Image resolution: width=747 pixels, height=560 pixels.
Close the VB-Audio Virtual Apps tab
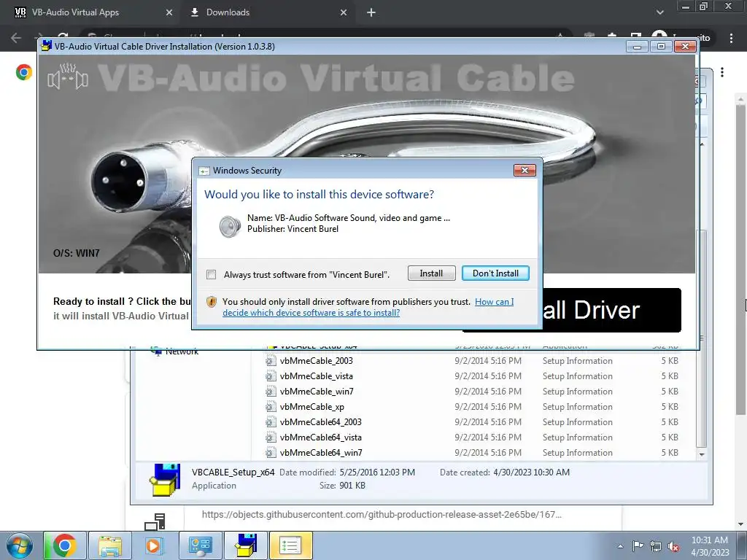tap(169, 13)
